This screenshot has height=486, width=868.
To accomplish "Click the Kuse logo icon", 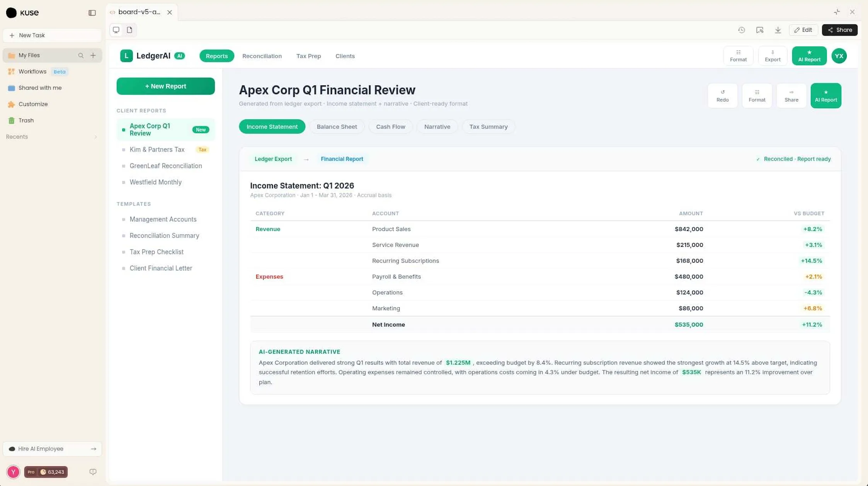I will (x=12, y=13).
